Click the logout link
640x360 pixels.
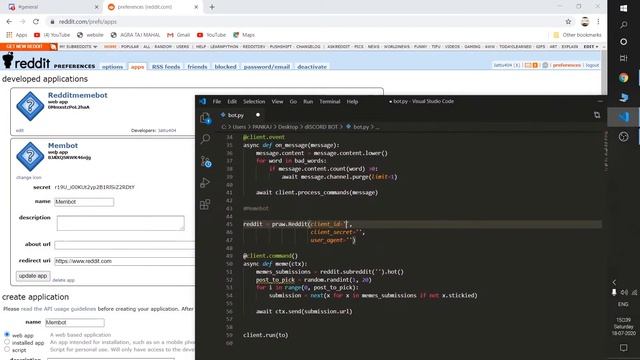pyautogui.click(x=592, y=65)
